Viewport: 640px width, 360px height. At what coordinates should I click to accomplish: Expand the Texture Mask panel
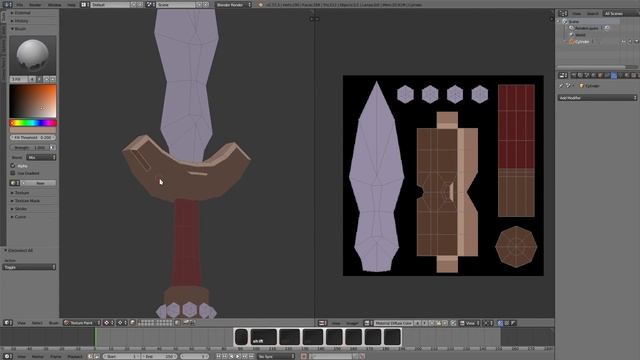[27, 201]
